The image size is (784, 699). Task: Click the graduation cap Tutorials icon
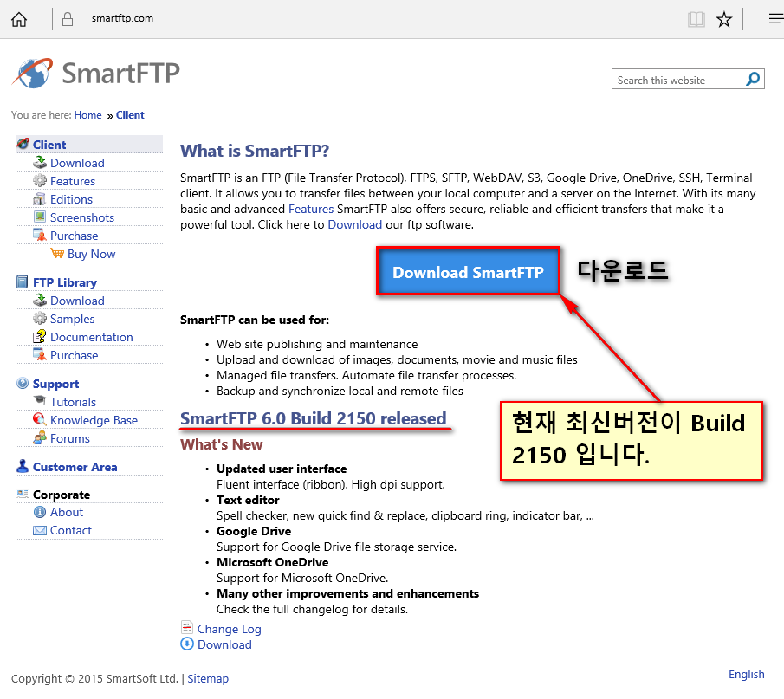[x=40, y=400]
